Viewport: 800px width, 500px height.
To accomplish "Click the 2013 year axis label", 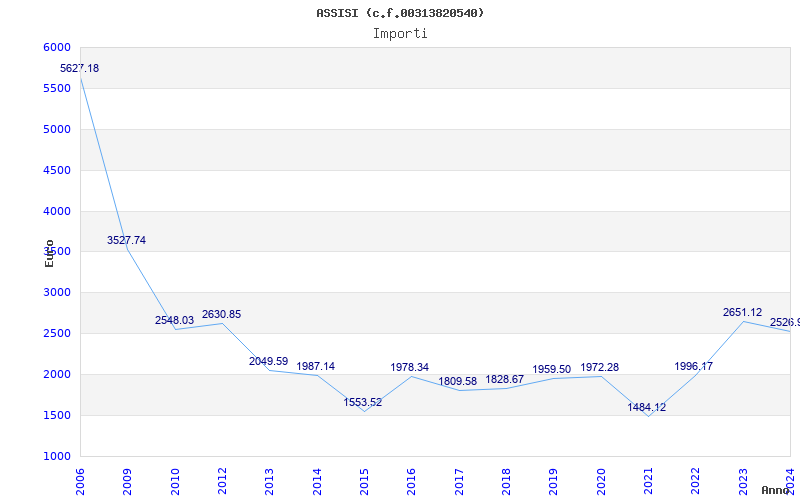I will point(269,482).
